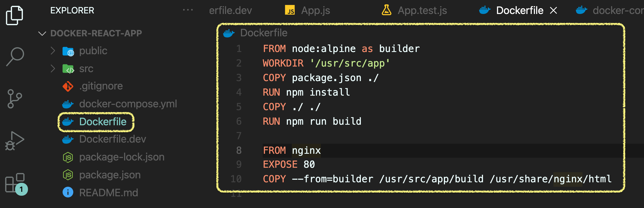Click 'builder' at end of line 1
The height and width of the screenshot is (208, 644).
399,49
